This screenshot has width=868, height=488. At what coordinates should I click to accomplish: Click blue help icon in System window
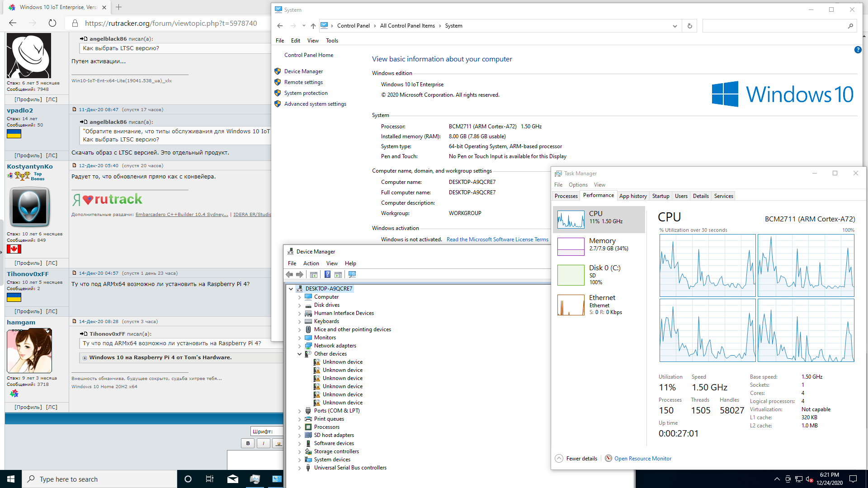tap(858, 50)
